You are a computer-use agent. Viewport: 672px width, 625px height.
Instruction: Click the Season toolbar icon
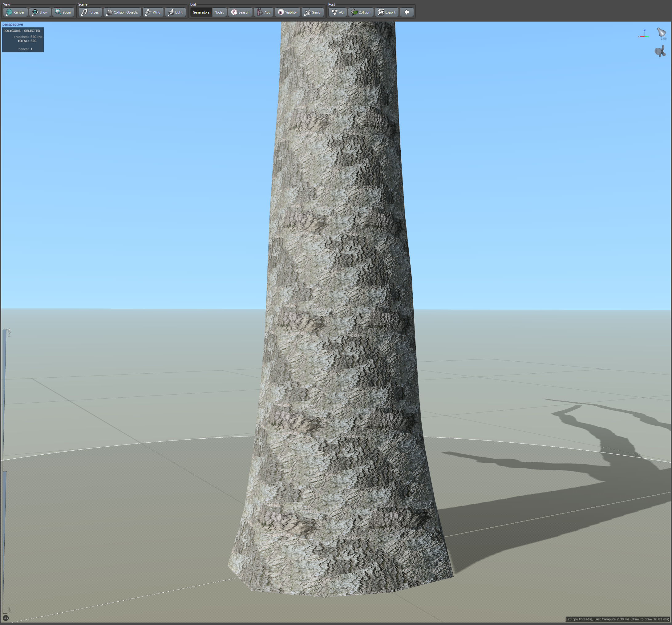(x=240, y=12)
